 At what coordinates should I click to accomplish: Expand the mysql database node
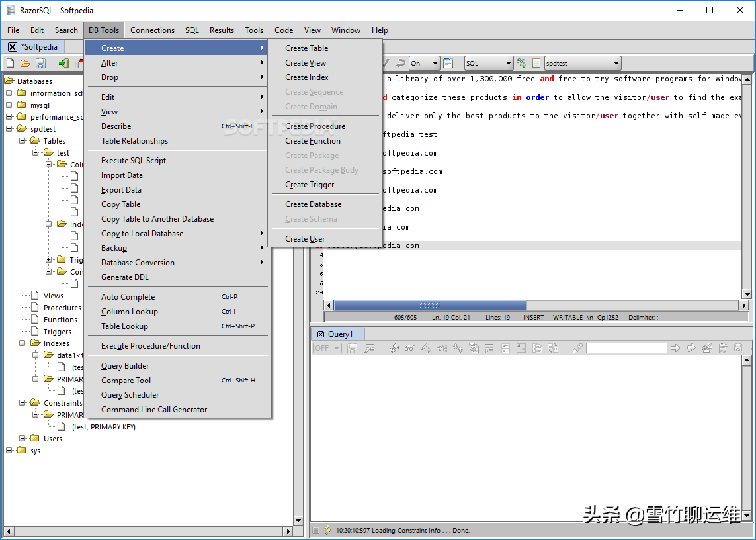click(9, 105)
